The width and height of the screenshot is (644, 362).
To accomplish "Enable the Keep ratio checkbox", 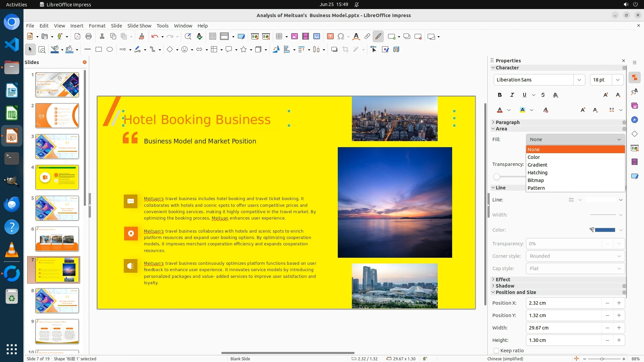I will (496, 351).
